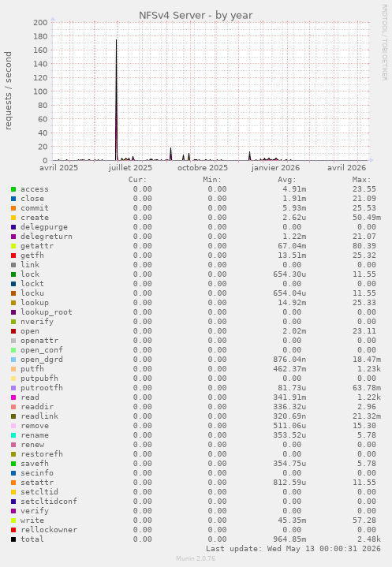Click the "create" legend label
Image resolution: width=392 pixels, height=567 pixels.
pyautogui.click(x=35, y=218)
